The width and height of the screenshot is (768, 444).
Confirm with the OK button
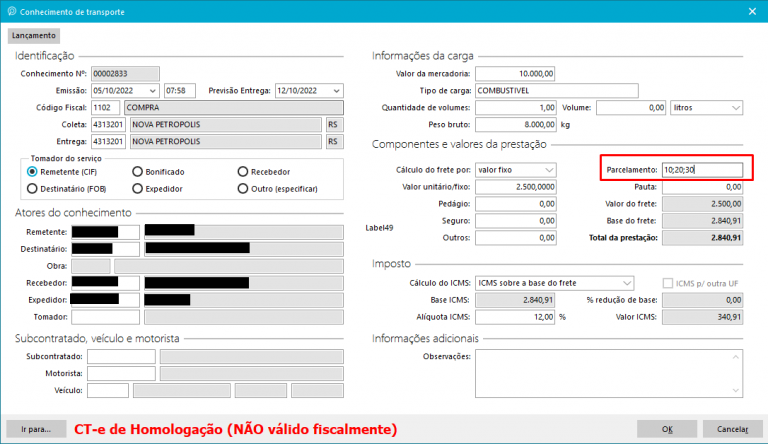click(x=667, y=429)
